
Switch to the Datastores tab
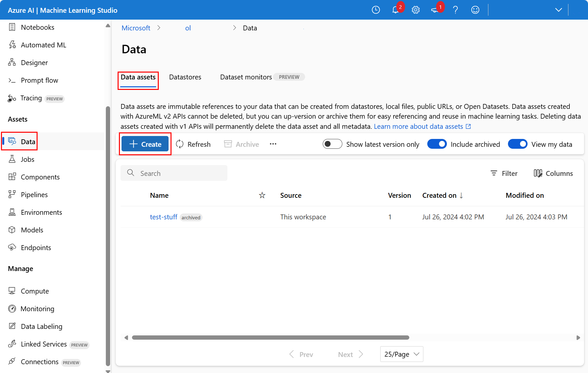pos(185,77)
